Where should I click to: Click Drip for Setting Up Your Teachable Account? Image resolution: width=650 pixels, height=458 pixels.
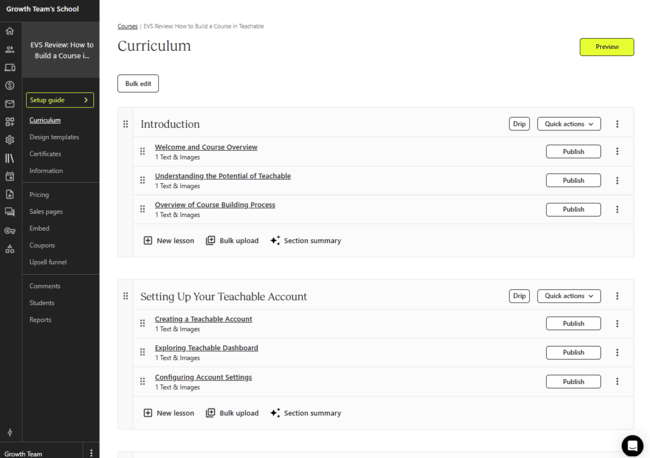pos(519,296)
